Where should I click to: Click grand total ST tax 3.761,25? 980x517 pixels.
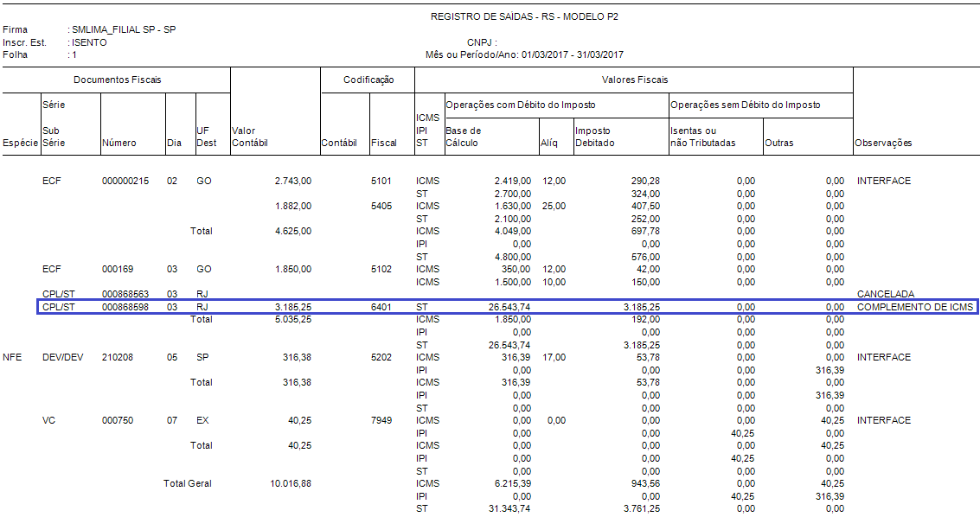tap(642, 508)
